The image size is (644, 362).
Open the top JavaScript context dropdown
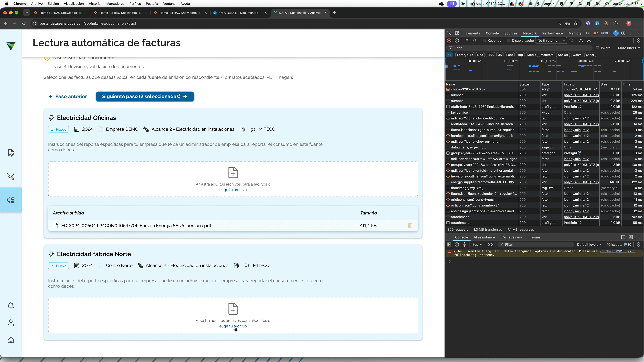[x=477, y=245]
